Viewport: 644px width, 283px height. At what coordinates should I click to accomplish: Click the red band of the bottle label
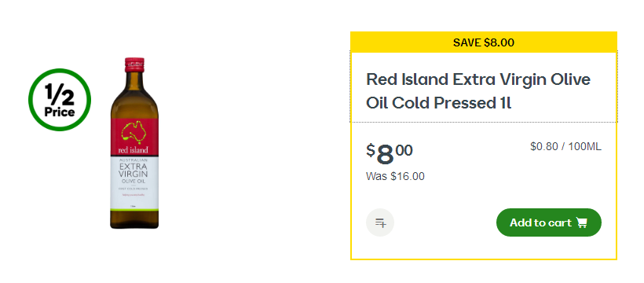tap(134, 138)
